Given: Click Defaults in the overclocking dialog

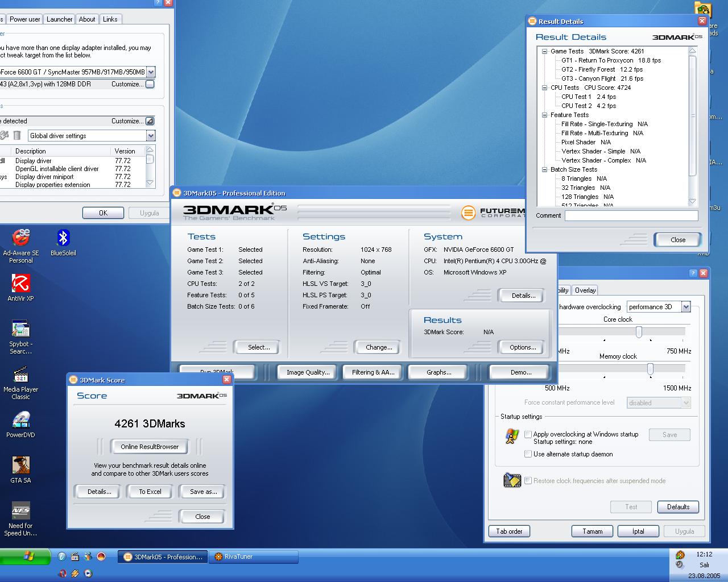Looking at the screenshot, I should tap(678, 507).
